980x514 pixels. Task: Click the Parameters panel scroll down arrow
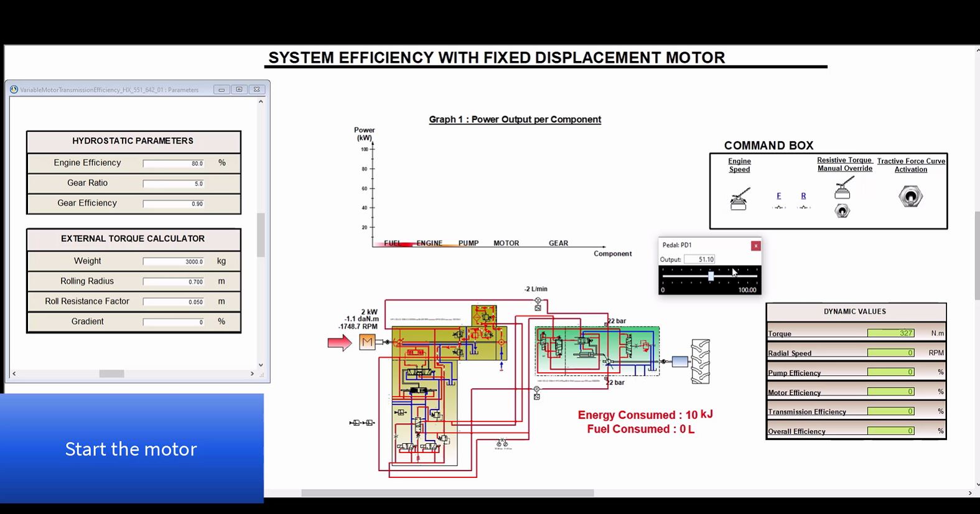[x=261, y=365]
